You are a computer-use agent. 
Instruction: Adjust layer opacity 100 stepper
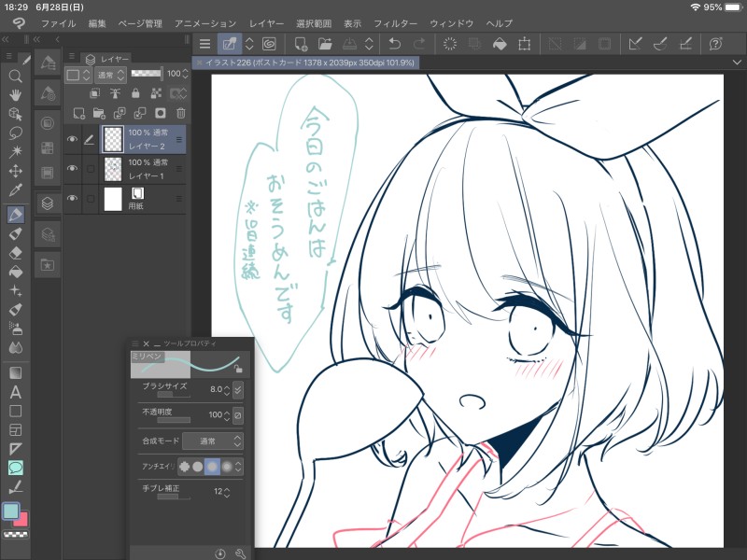(x=185, y=74)
